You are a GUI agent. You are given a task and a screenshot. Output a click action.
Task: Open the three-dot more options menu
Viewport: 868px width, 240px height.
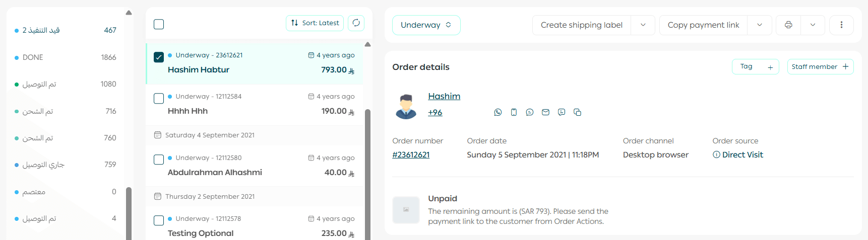tap(841, 25)
